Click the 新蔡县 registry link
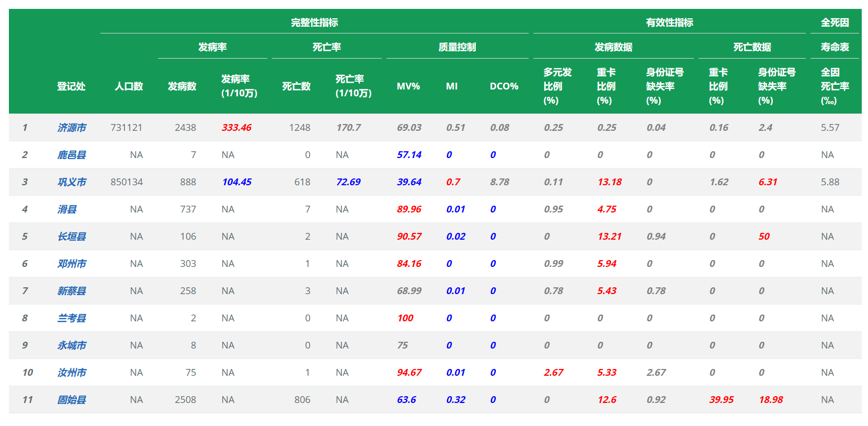Screen dimensions: 868x426 click(72, 291)
